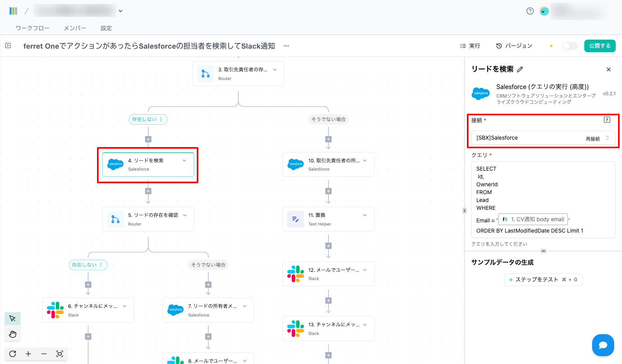
Task: Select the 11. 置換 Text Helper node
Action: coord(328,219)
